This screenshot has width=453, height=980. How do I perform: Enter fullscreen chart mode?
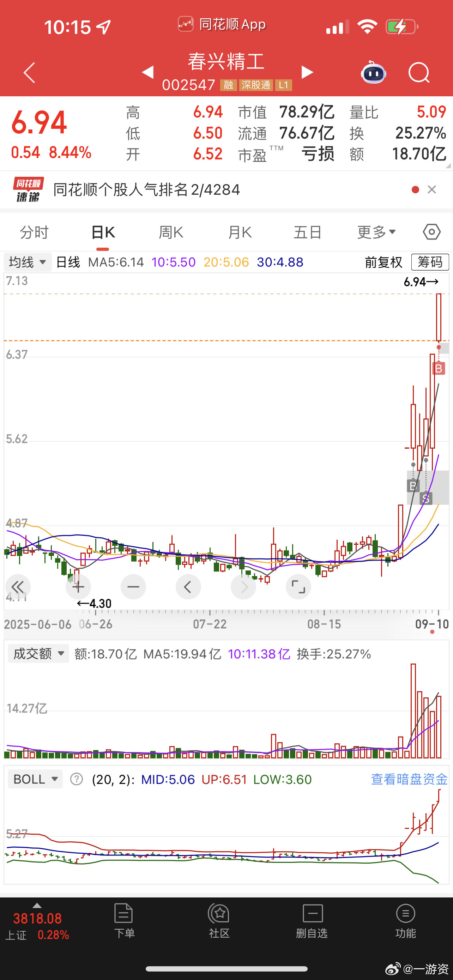(298, 587)
